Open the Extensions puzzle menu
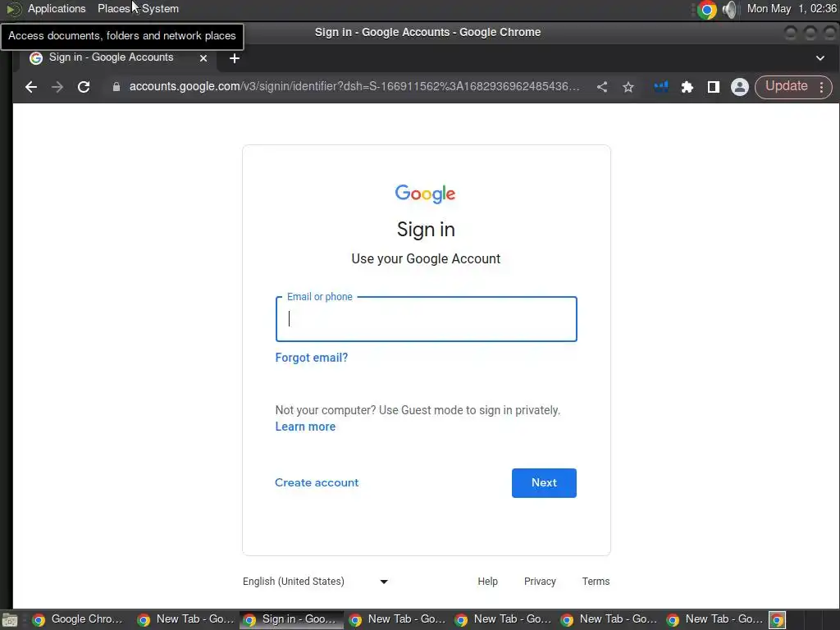The width and height of the screenshot is (840, 630). coord(687,87)
